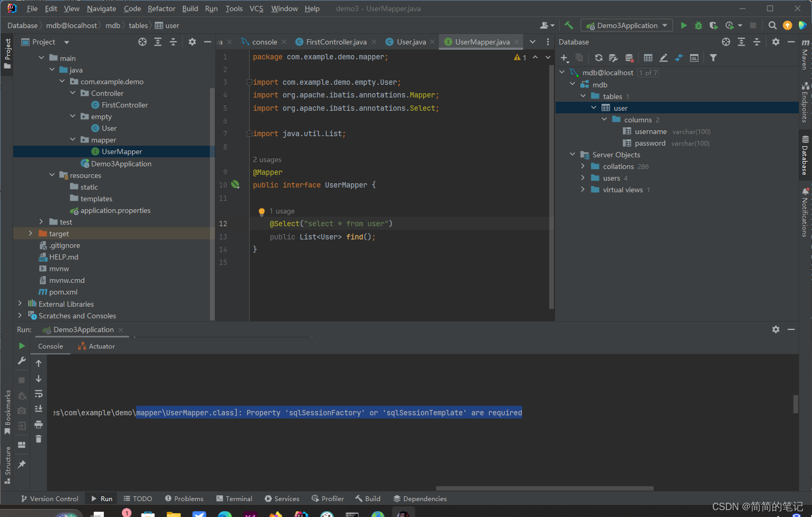Open Search Everywhere magnifier icon

pos(772,25)
